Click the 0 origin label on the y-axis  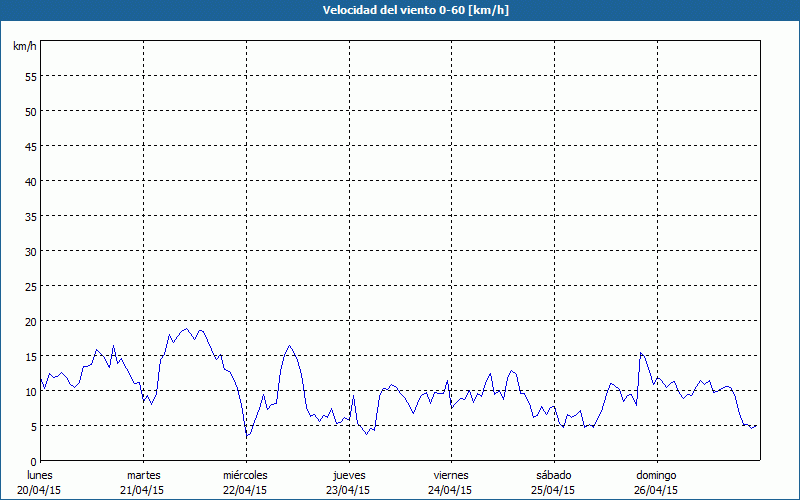point(33,461)
